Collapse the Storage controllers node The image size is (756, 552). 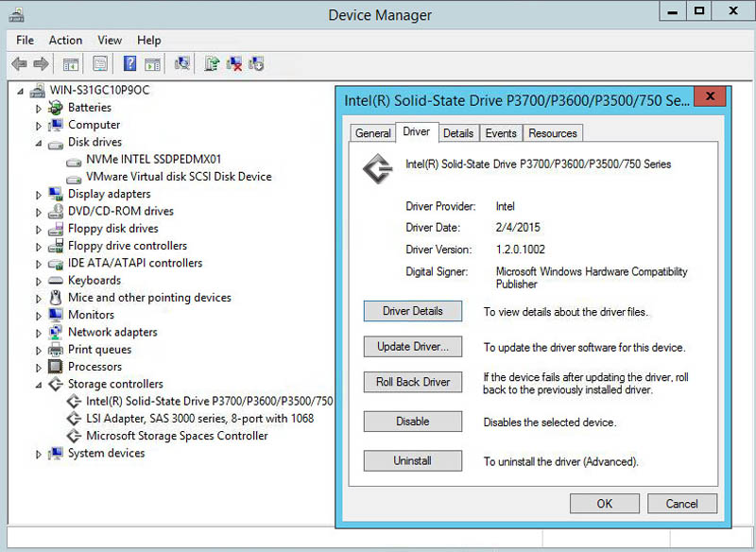[39, 385]
